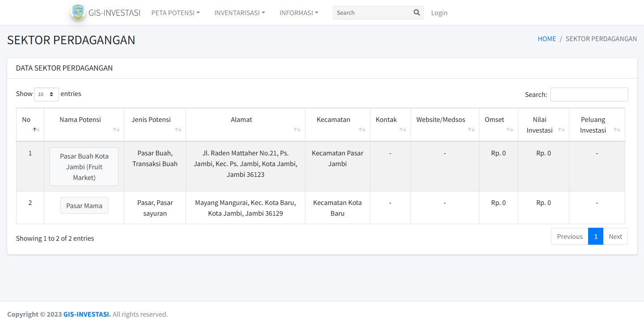The image size is (644, 326).
Task: Open the PETA POTENSI dropdown menu
Action: click(175, 13)
